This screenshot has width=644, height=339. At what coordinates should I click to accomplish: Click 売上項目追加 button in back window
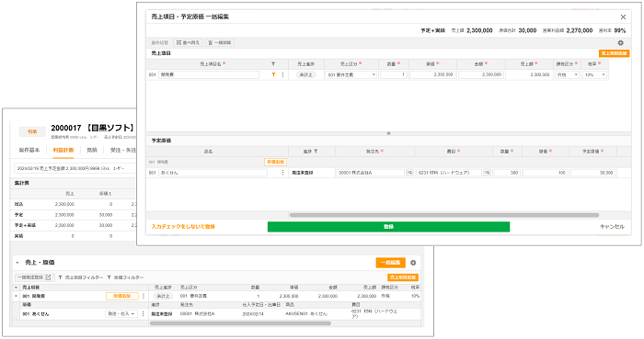[x=403, y=277]
